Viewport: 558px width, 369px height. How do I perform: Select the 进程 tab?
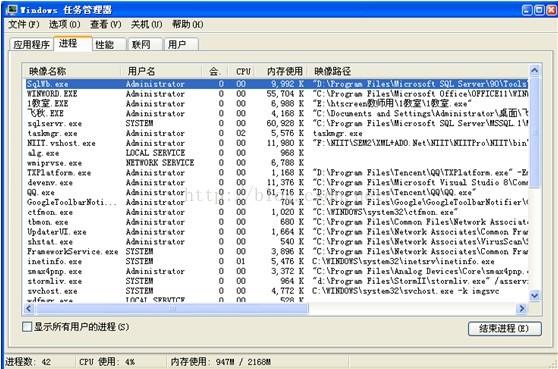73,43
